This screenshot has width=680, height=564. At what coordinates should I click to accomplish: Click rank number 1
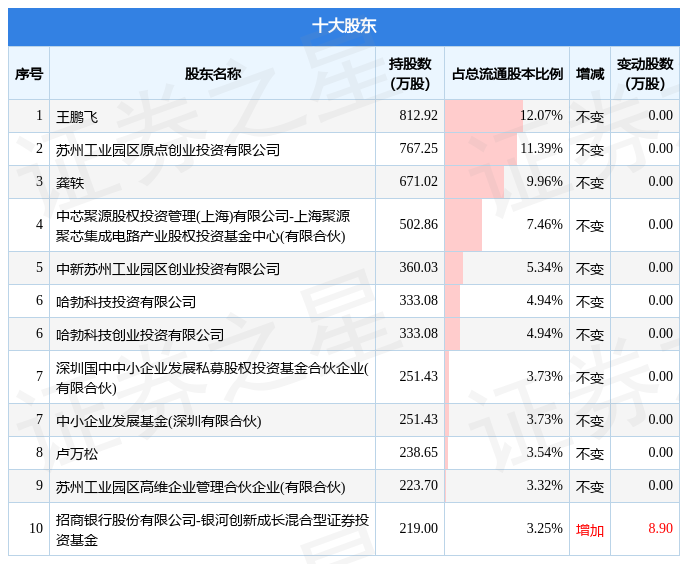click(39, 116)
